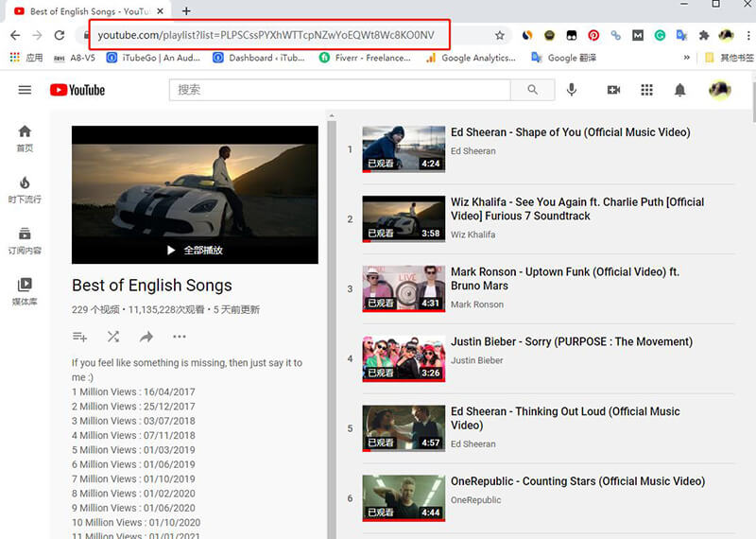This screenshot has width=756, height=539.
Task: Save playlist with the add-to-library icon
Action: point(79,337)
